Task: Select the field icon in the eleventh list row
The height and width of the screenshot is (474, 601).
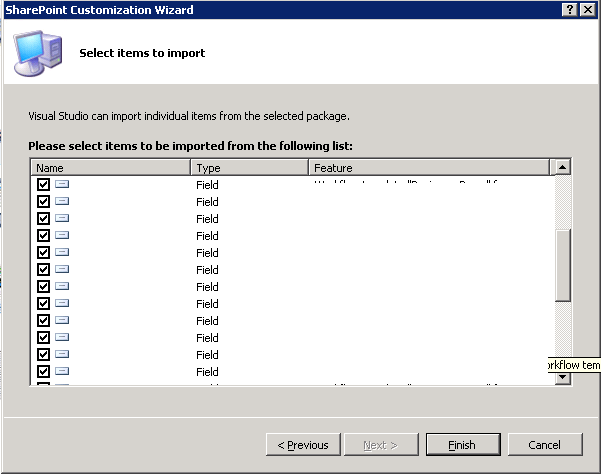Action: [62, 354]
